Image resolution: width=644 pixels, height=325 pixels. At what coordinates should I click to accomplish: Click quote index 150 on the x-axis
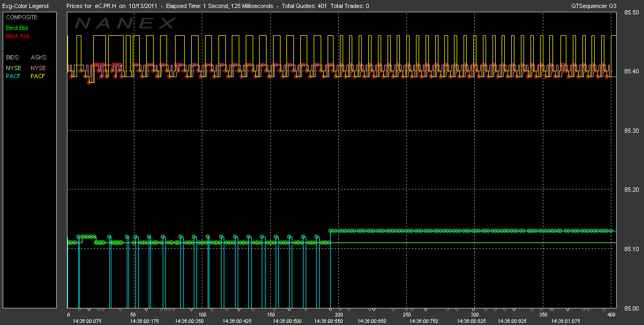pyautogui.click(x=270, y=315)
